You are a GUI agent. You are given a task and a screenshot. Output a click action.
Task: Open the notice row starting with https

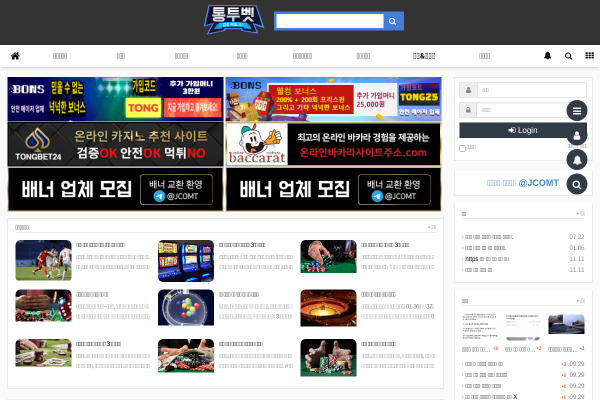[523, 259]
